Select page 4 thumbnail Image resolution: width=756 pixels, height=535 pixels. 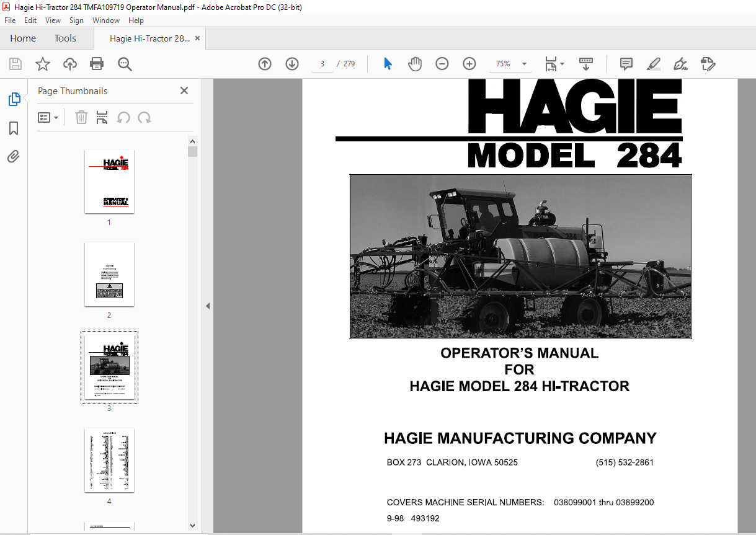click(109, 460)
